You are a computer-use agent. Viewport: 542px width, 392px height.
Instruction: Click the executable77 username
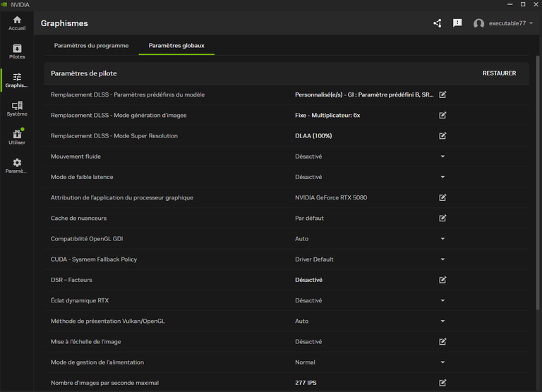507,23
